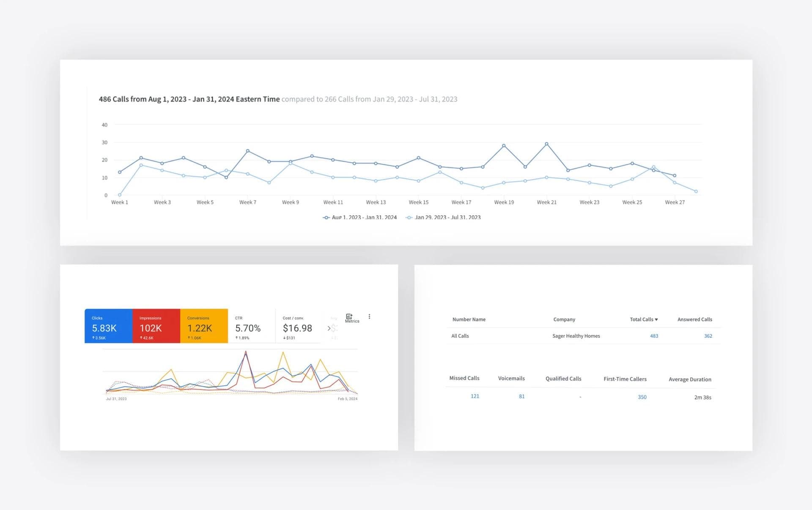
Task: Select the CTR metric card
Action: [x=251, y=326]
